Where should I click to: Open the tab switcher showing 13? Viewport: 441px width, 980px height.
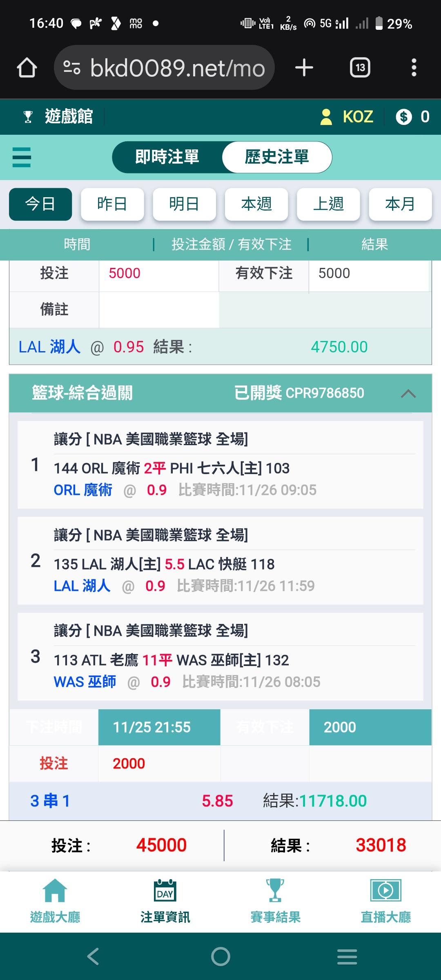pos(360,68)
